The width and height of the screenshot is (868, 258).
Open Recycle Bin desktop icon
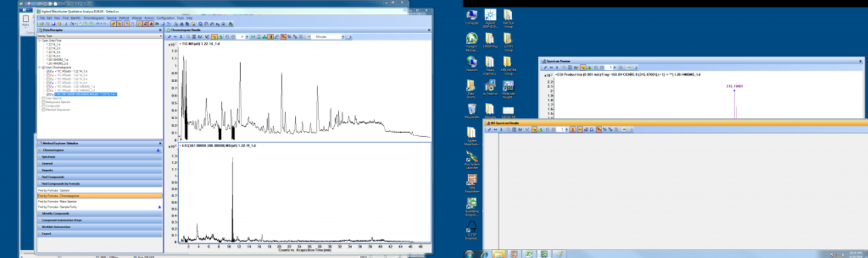[x=472, y=109]
